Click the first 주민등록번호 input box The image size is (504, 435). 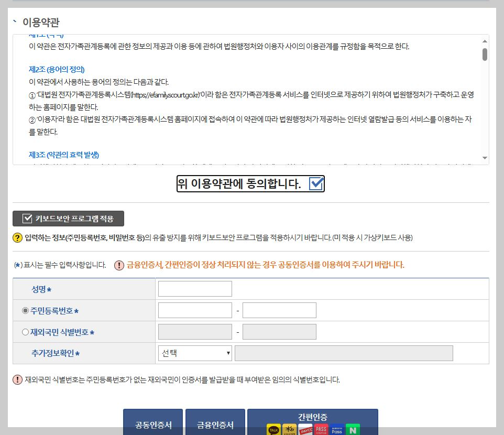(194, 310)
